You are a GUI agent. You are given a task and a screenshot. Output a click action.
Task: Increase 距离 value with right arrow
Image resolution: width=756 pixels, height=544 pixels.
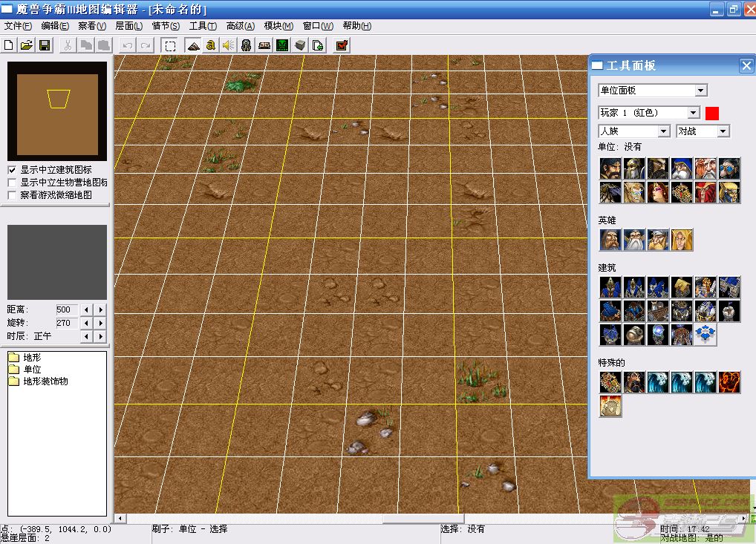(100, 310)
